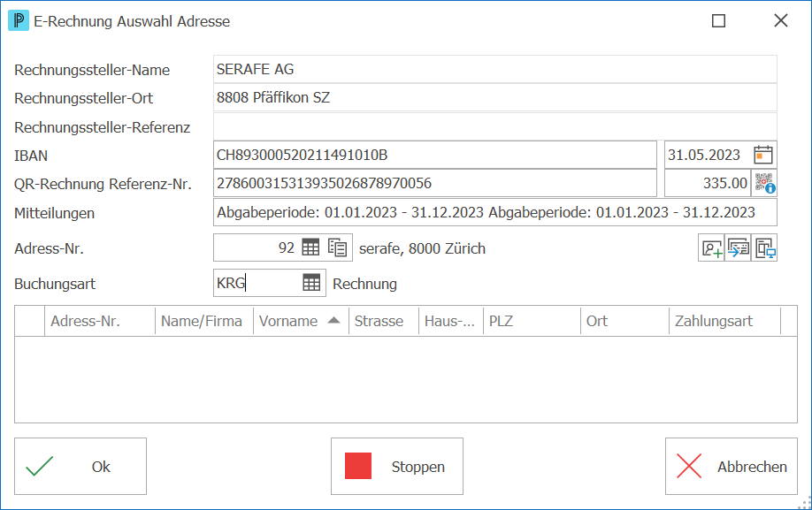This screenshot has height=510, width=812.
Task: Click the copy list icon beside Adress-Nr.
Action: point(337,247)
